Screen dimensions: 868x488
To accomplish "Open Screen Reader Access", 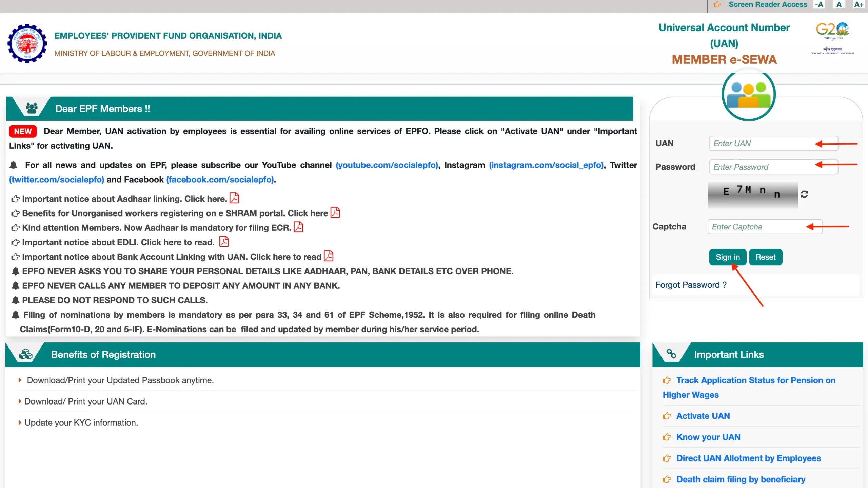I will (x=768, y=4).
